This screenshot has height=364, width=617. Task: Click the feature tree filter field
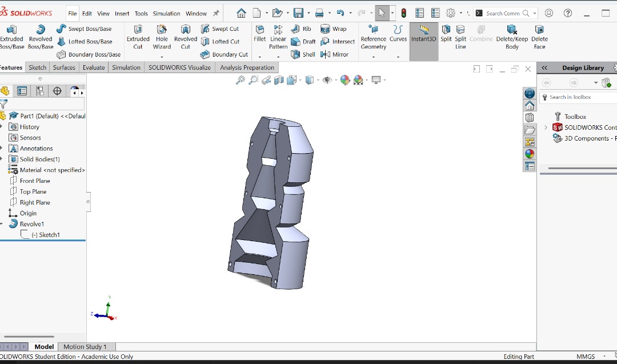tap(43, 104)
